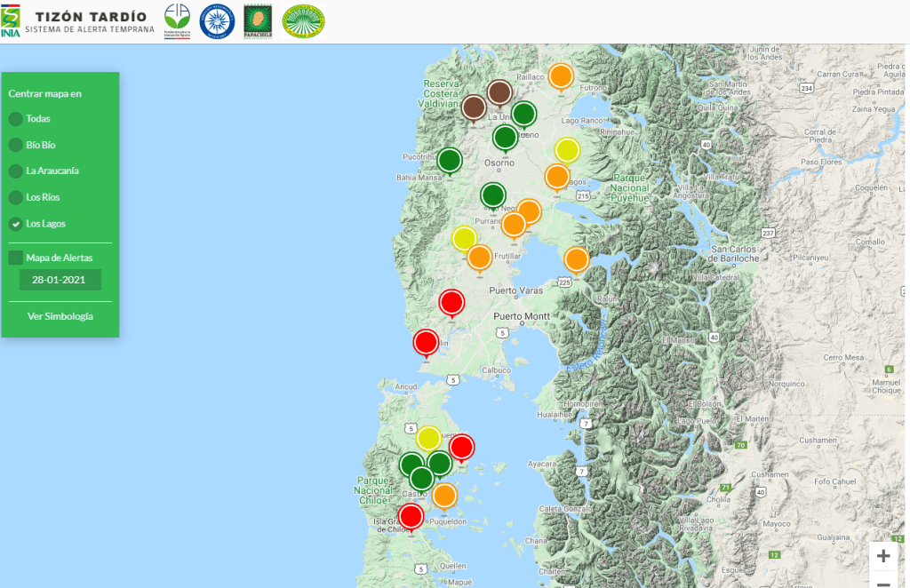Click the orange marker beside Route 225
This screenshot has width=910, height=588.
click(577, 259)
